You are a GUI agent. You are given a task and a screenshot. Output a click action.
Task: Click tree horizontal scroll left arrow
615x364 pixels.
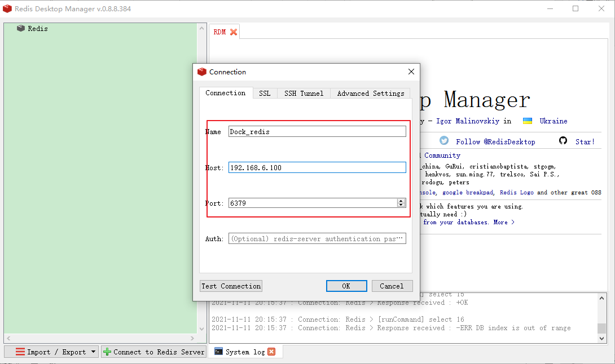point(8,338)
